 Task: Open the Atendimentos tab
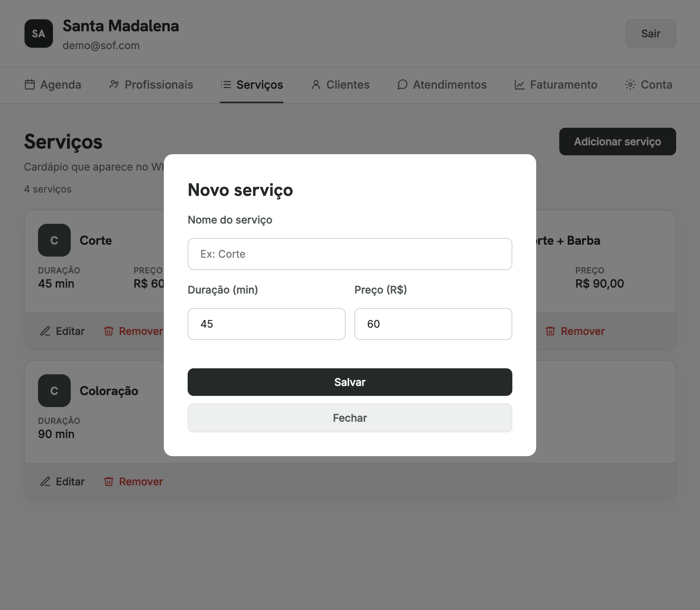(442, 85)
